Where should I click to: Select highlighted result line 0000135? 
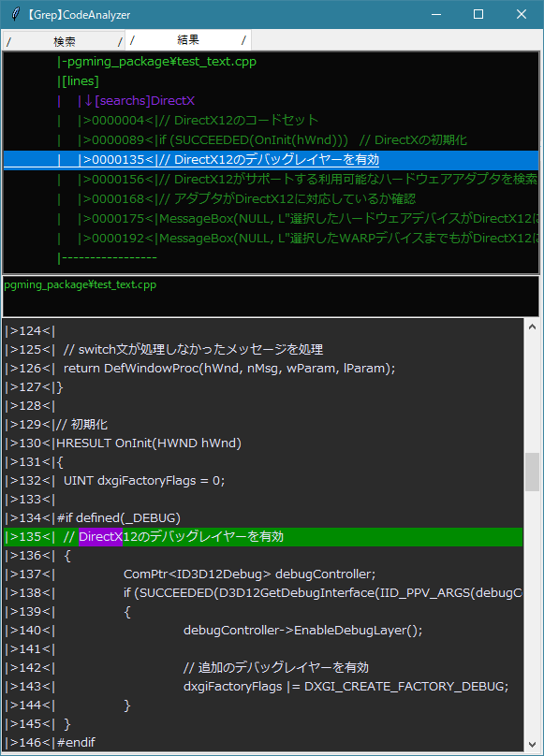pos(271,160)
